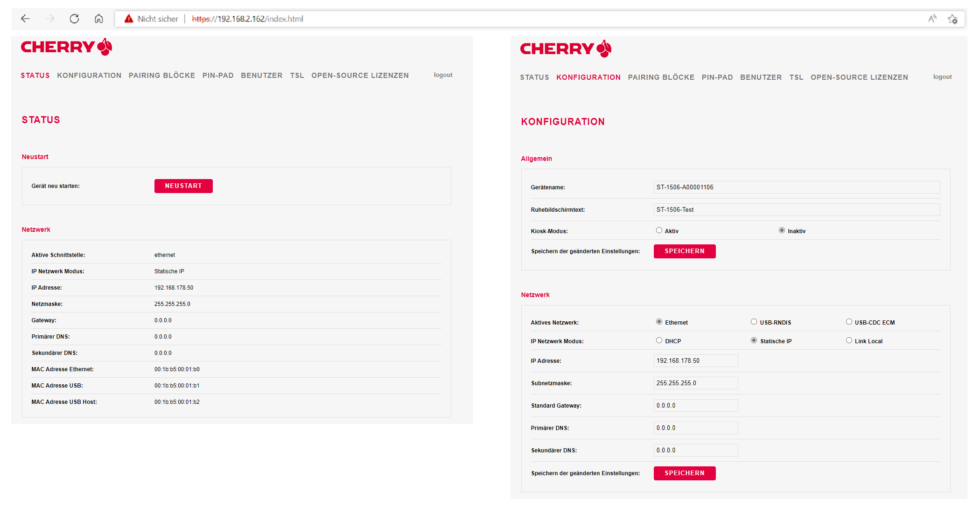Image resolution: width=980 pixels, height=513 pixels.
Task: Click the add to favorites star icon
Action: click(x=952, y=19)
